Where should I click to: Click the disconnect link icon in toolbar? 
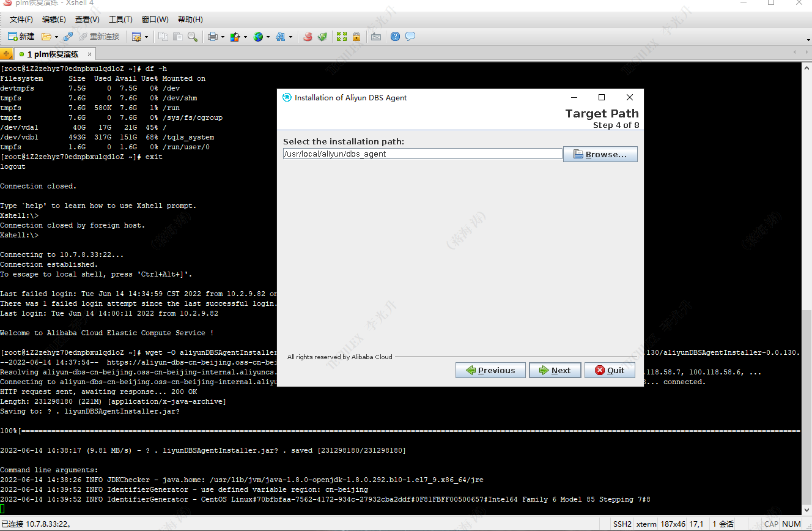[68, 37]
